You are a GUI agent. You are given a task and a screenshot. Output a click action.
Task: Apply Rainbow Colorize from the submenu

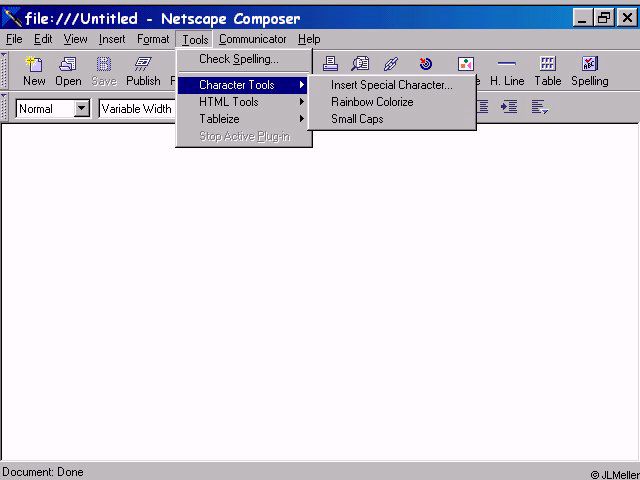(x=392, y=102)
